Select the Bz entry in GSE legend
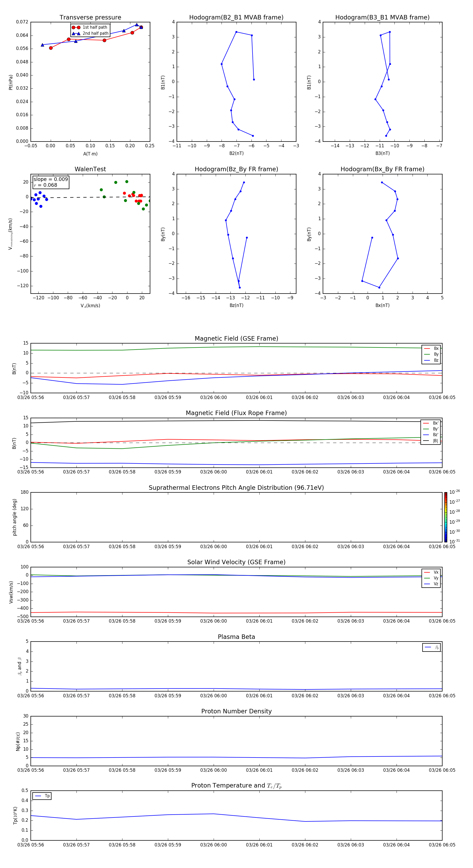Screen dimensions: 473x868 (x=431, y=361)
